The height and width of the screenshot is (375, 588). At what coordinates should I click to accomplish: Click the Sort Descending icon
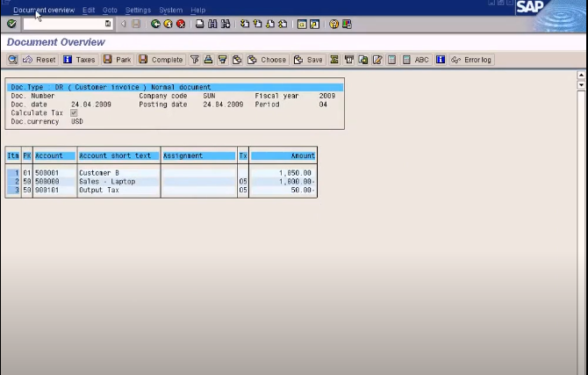(223, 60)
